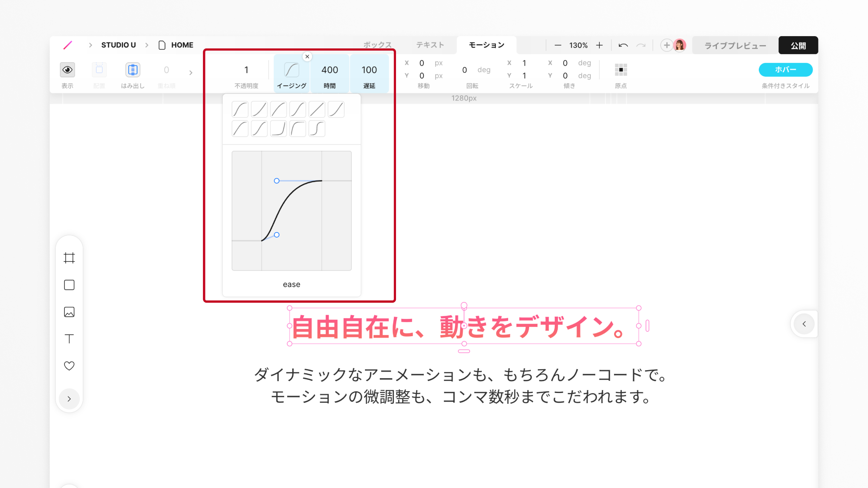Switch to the ボックス tab
The width and height of the screenshot is (868, 488).
377,45
